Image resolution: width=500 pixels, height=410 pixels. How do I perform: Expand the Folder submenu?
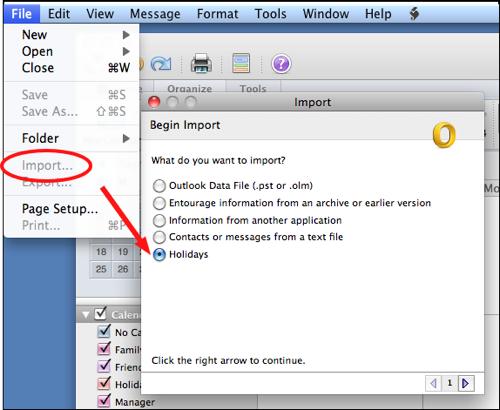[x=72, y=138]
